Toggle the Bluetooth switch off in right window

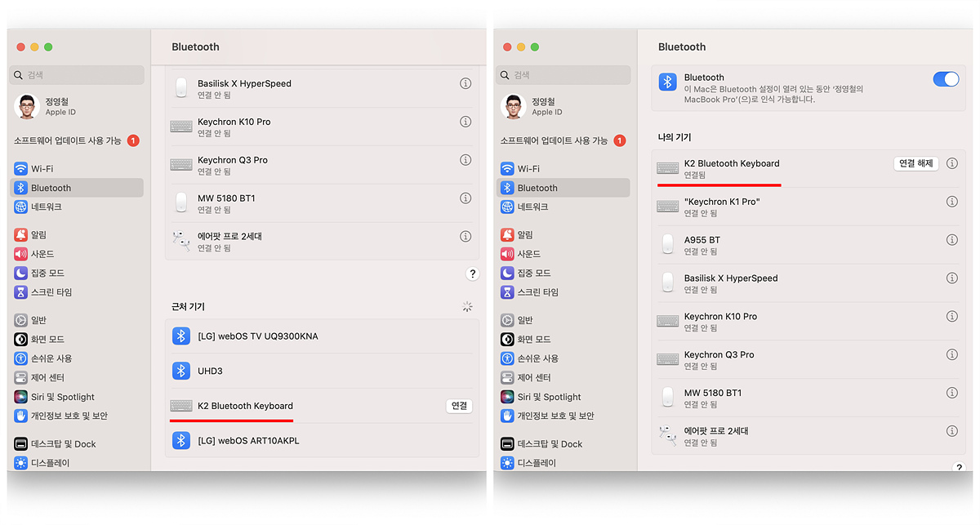click(x=946, y=79)
